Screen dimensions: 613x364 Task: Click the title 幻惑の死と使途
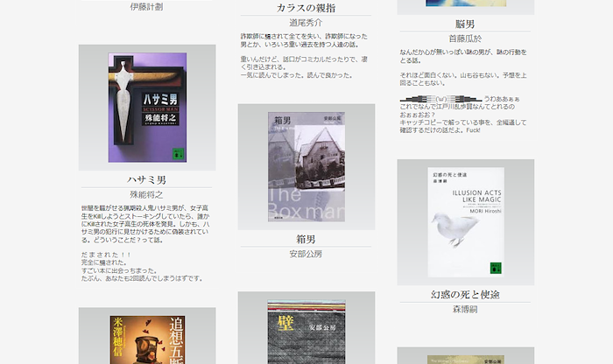click(465, 295)
